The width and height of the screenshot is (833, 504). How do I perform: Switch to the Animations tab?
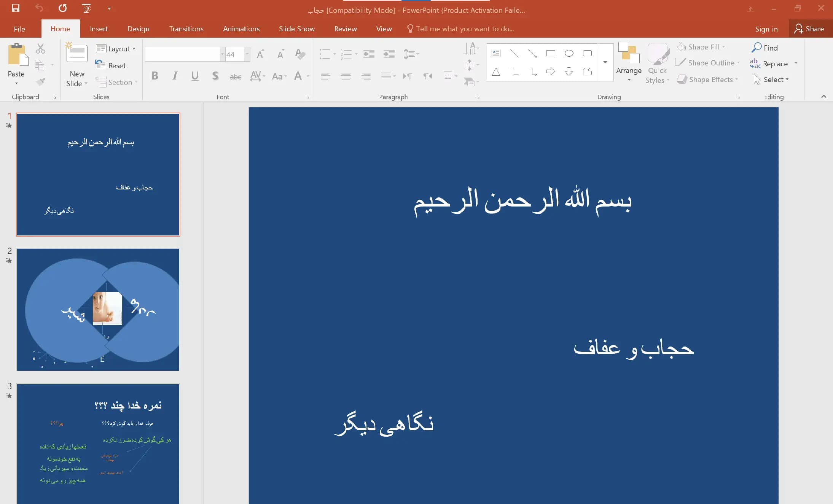[241, 29]
